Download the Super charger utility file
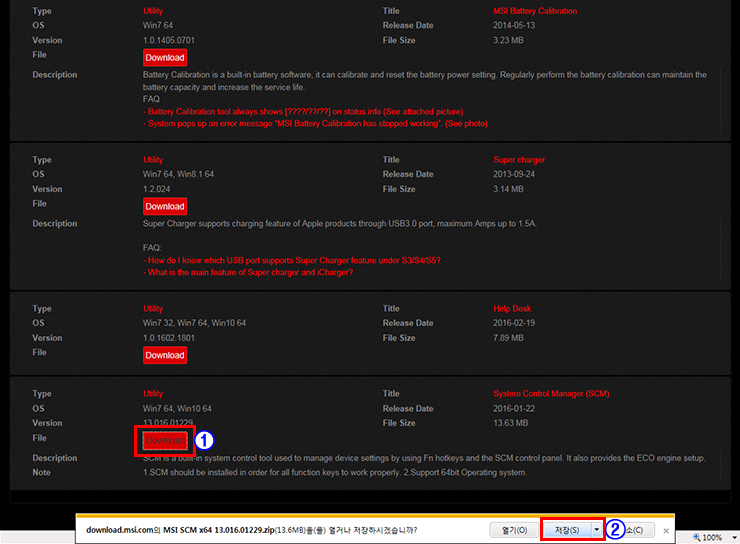This screenshot has width=740, height=544. 164,206
